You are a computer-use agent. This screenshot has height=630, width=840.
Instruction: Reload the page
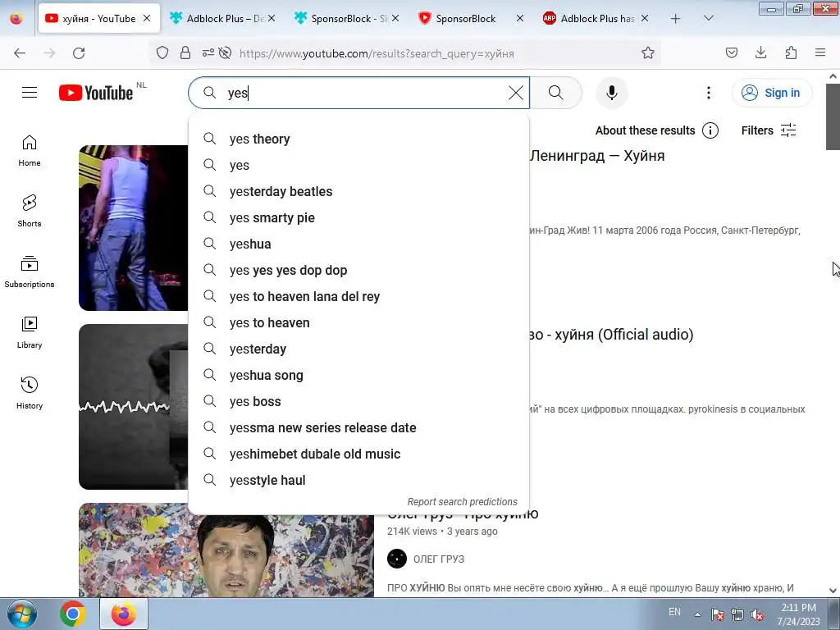point(79,53)
